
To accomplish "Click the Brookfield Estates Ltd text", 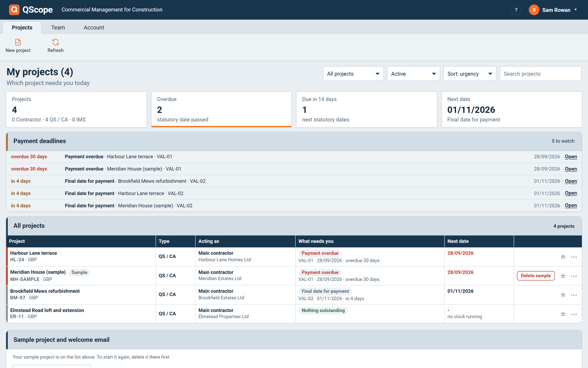I will pyautogui.click(x=221, y=298).
